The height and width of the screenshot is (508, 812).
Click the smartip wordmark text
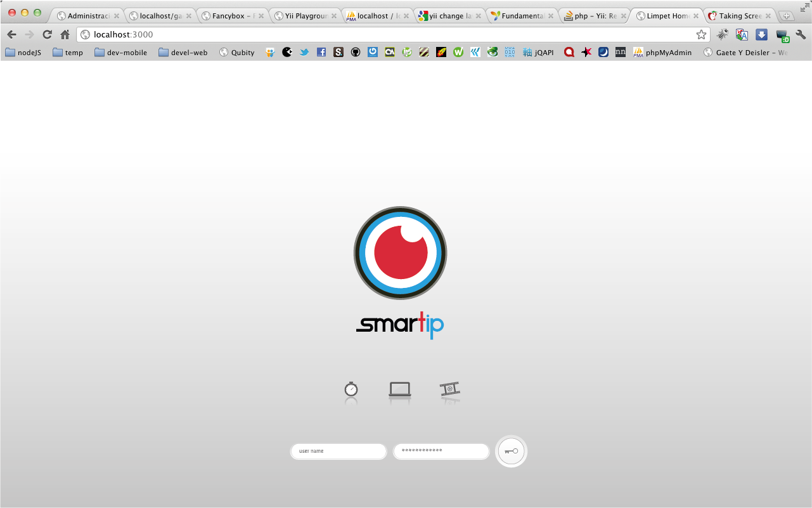[400, 325]
